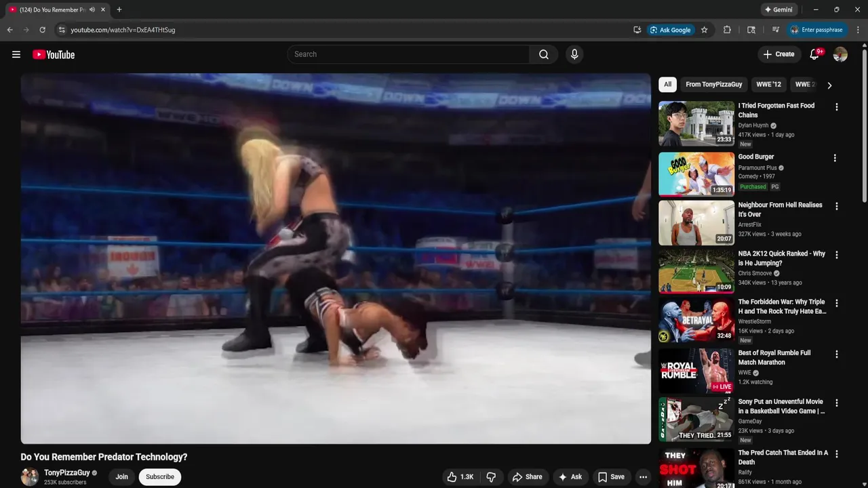The width and height of the screenshot is (868, 488).
Task: Go to the YouTube home logo
Action: 54,54
